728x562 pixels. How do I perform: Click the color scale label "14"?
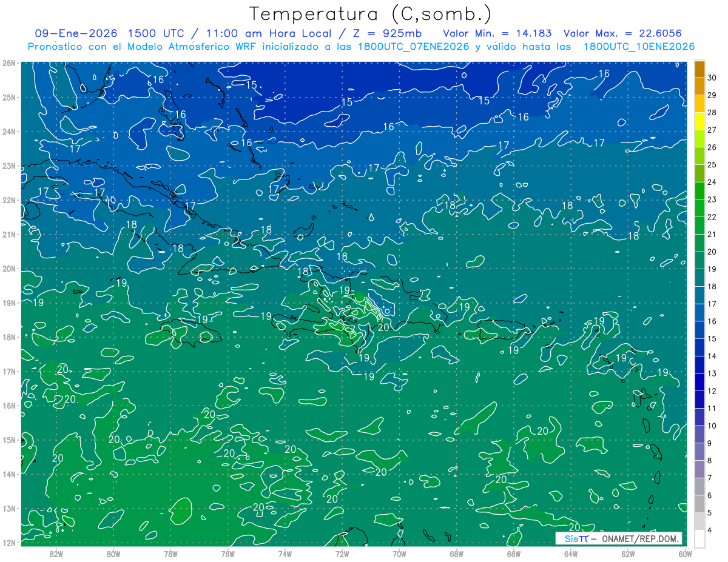pyautogui.click(x=712, y=356)
